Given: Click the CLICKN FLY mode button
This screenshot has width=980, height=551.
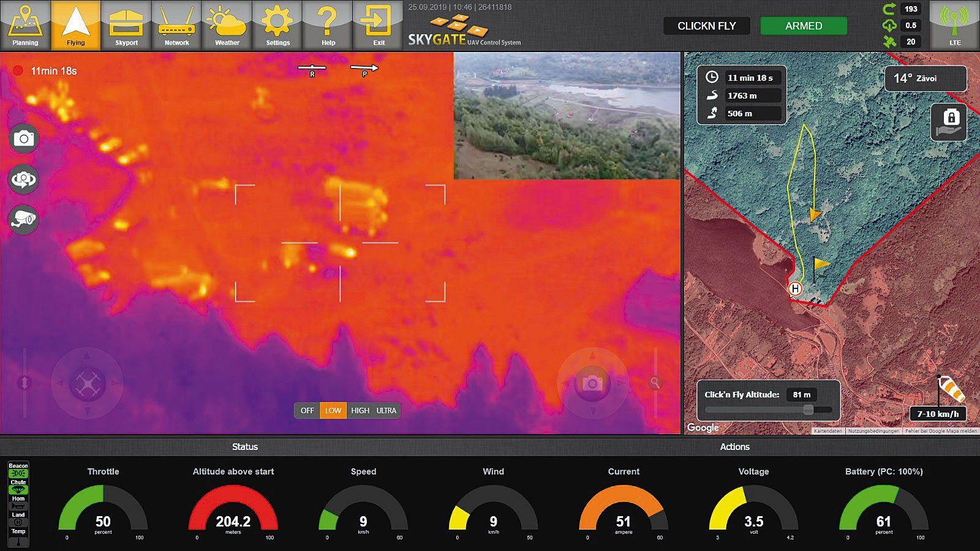Looking at the screenshot, I should pos(706,26).
